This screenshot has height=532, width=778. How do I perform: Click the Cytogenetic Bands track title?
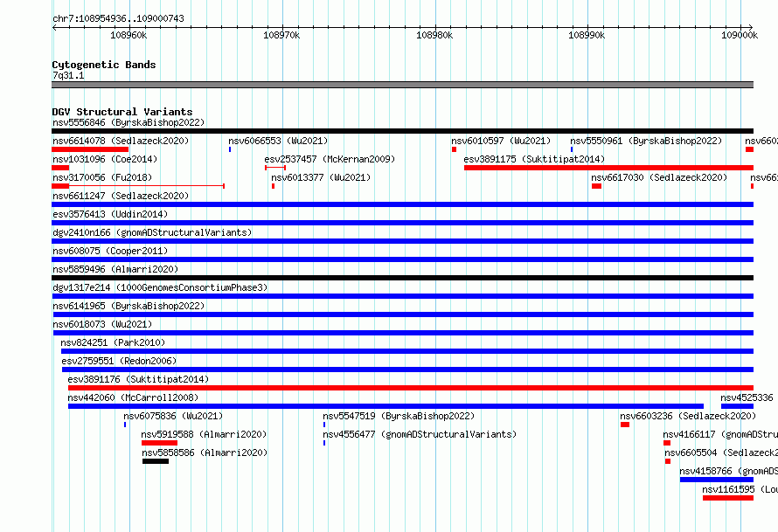(x=104, y=65)
